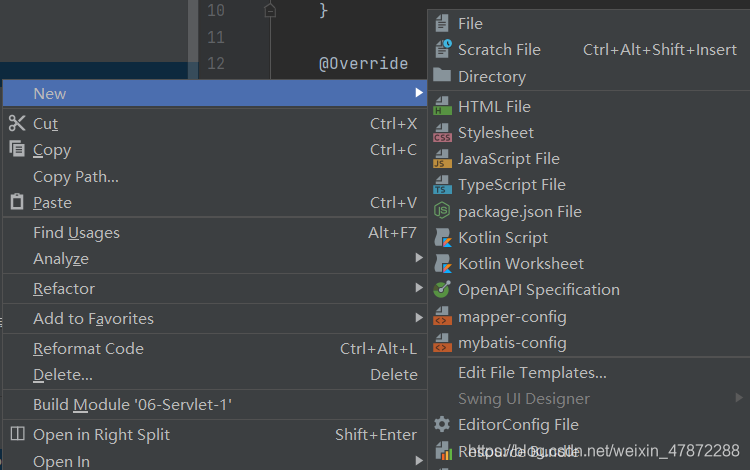Screen dimensions: 750x470
Task: Click the Open in Right Split icon
Action: (x=18, y=434)
